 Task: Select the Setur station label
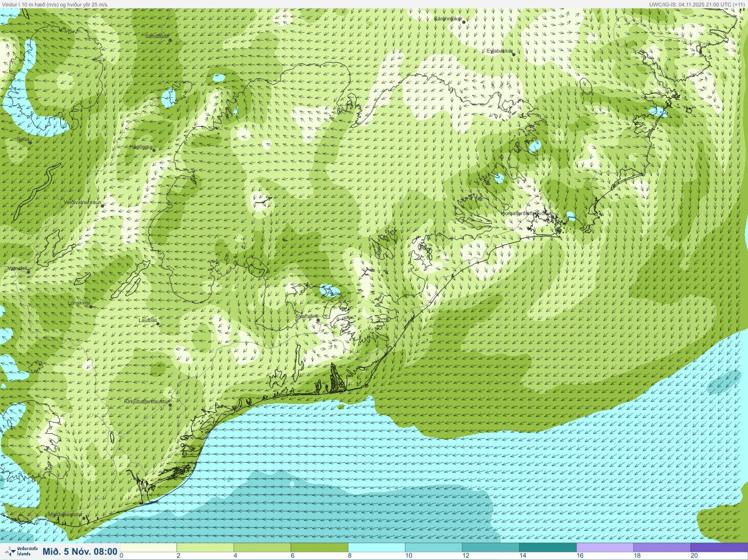tap(23, 140)
